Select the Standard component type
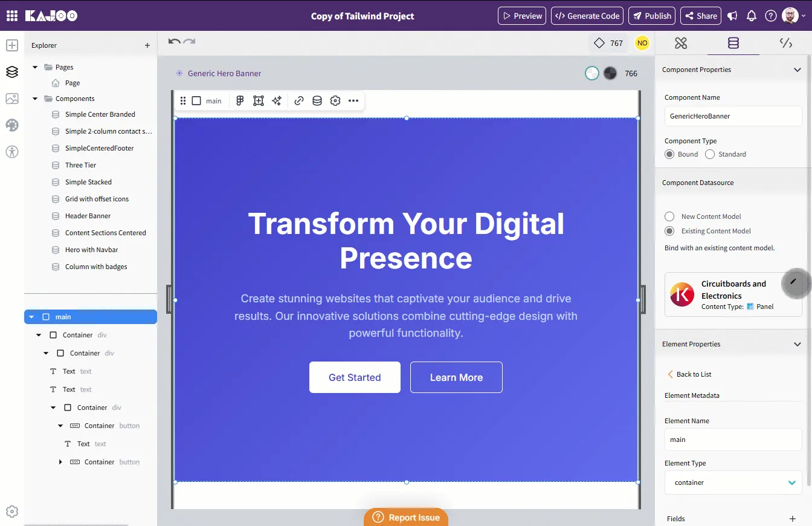Image resolution: width=812 pixels, height=526 pixels. [710, 154]
